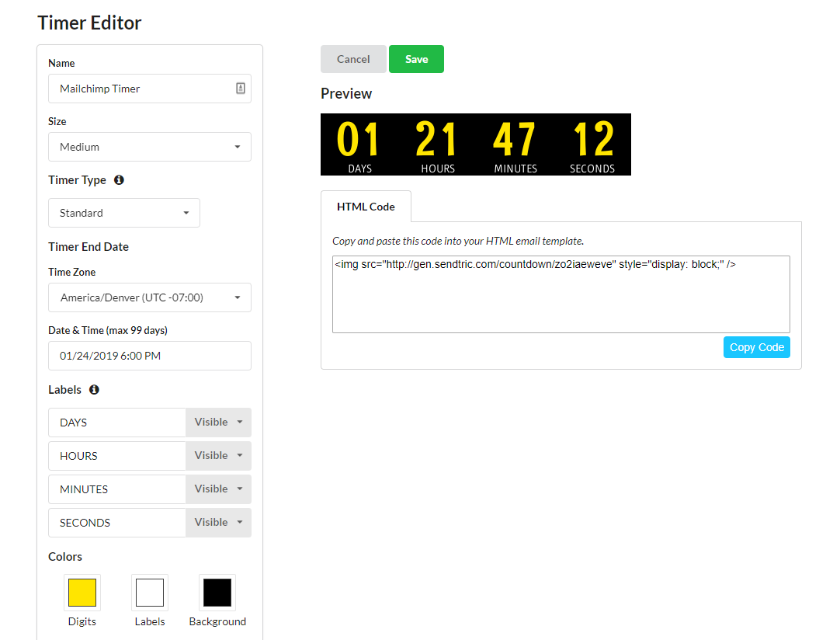Click the DAYS label text field
The width and height of the screenshot is (840, 640).
pyautogui.click(x=117, y=423)
